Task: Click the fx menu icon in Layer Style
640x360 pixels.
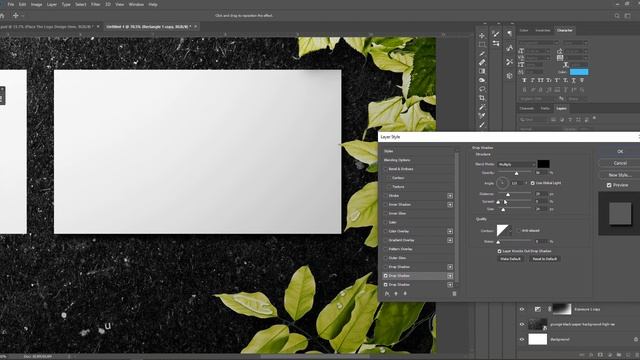Action: tap(387, 293)
